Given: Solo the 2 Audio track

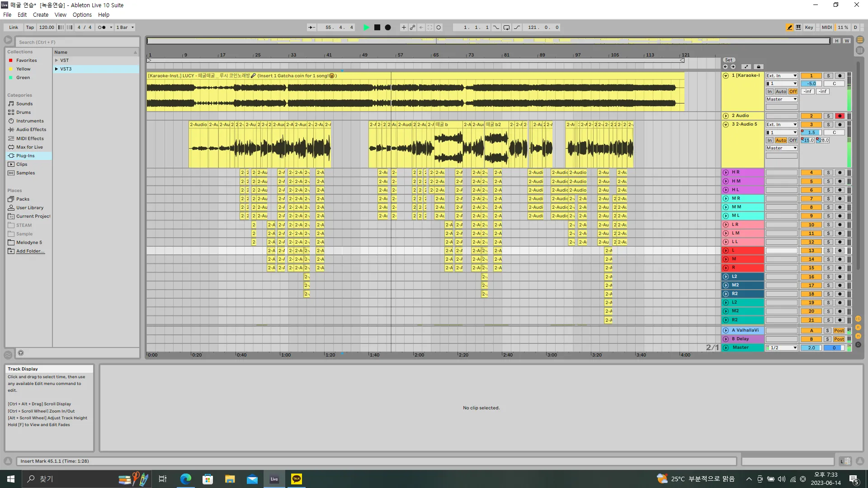Looking at the screenshot, I should 828,116.
